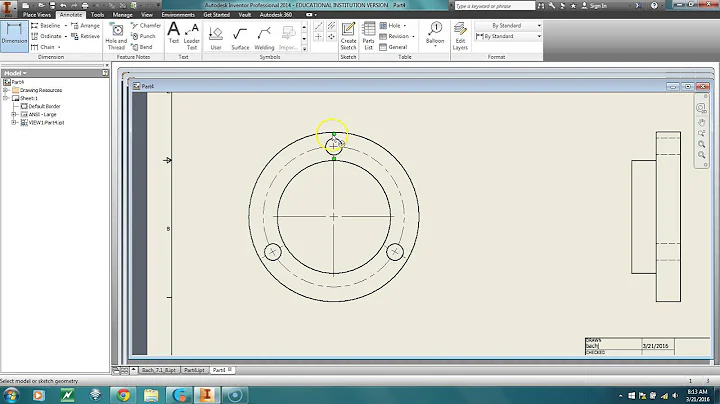This screenshot has width=720, height=404.
Task: Open the Environments ribbon tab
Action: coord(178,15)
